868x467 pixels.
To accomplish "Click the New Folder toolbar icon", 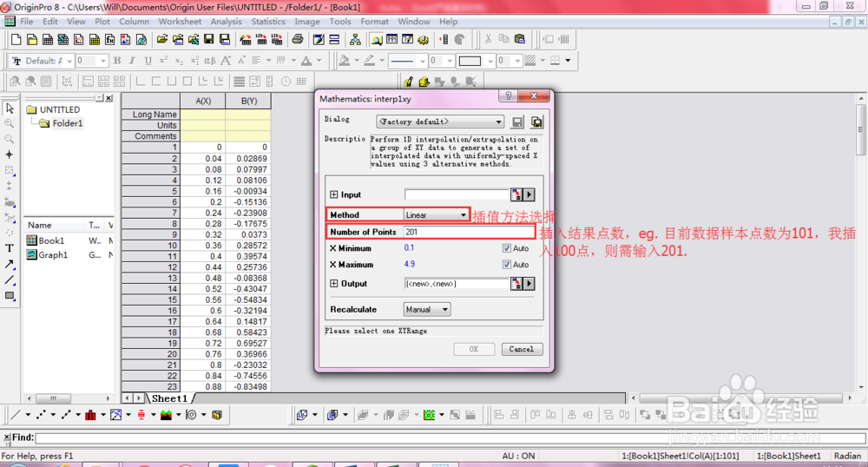I will click(32, 39).
